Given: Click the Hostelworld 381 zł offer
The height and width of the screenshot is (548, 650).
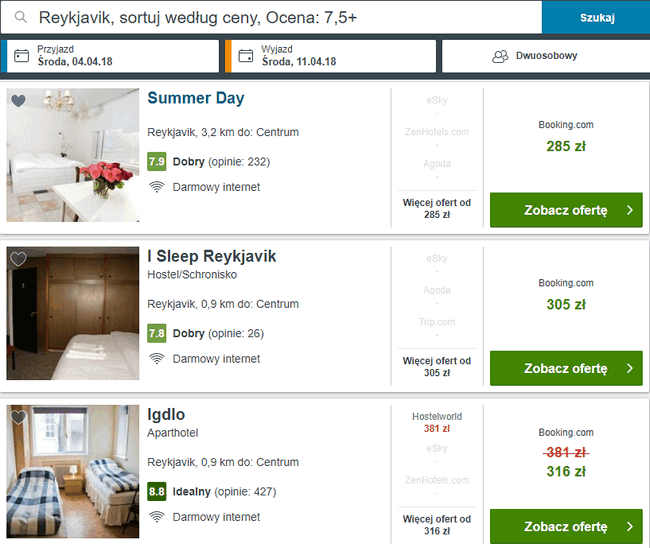Looking at the screenshot, I should click(x=437, y=422).
